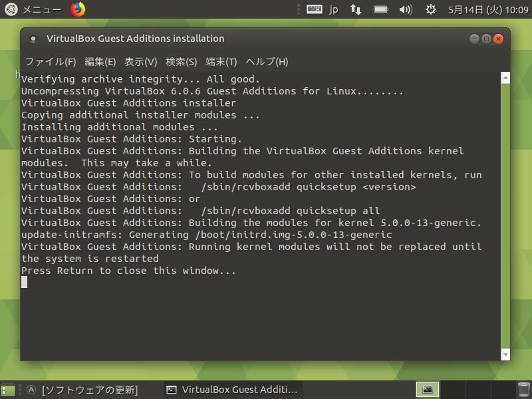Click the 'VirtualBox Guest Additions installer' line
The image size is (532, 399).
[128, 103]
